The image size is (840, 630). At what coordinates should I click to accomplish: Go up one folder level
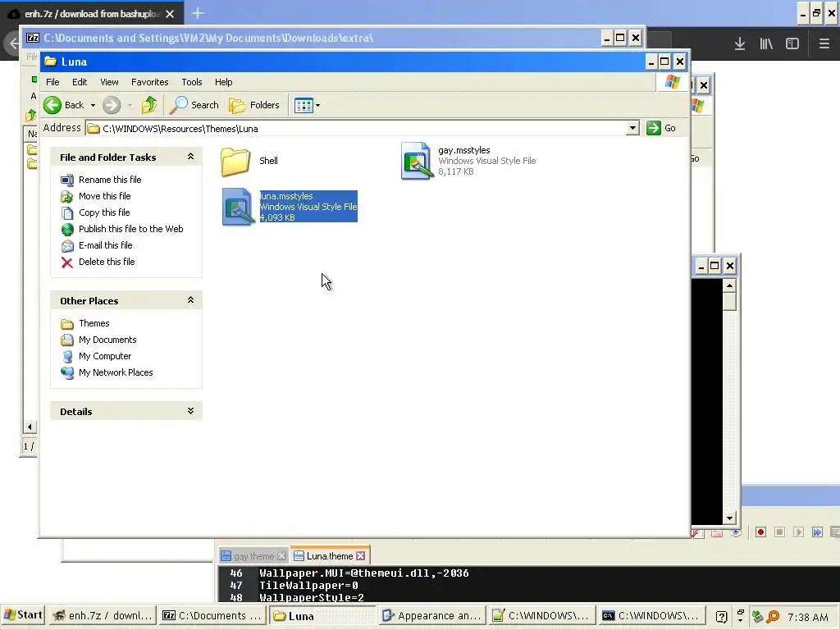pyautogui.click(x=149, y=105)
